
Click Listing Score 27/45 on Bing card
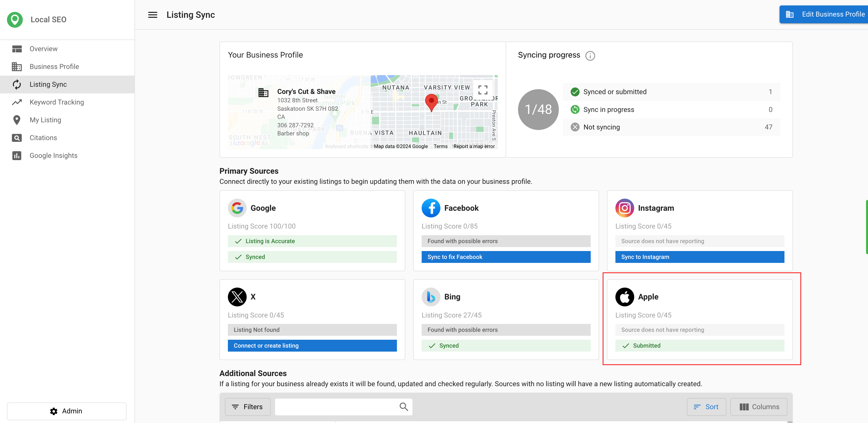pos(451,315)
